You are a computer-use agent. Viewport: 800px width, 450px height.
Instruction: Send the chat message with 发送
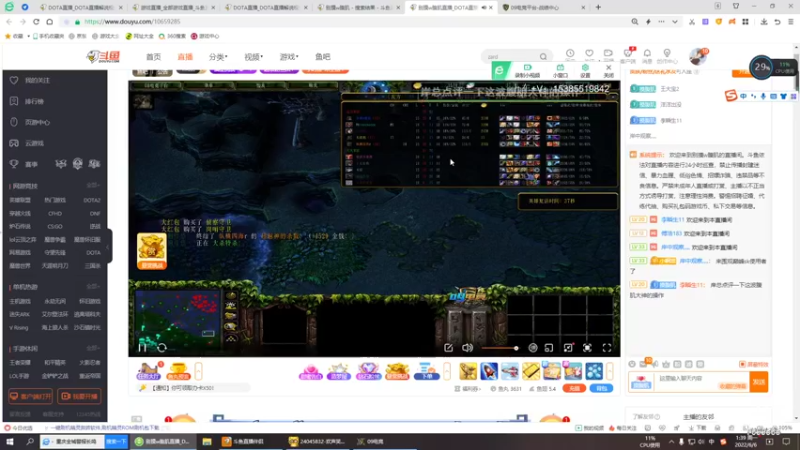point(759,382)
